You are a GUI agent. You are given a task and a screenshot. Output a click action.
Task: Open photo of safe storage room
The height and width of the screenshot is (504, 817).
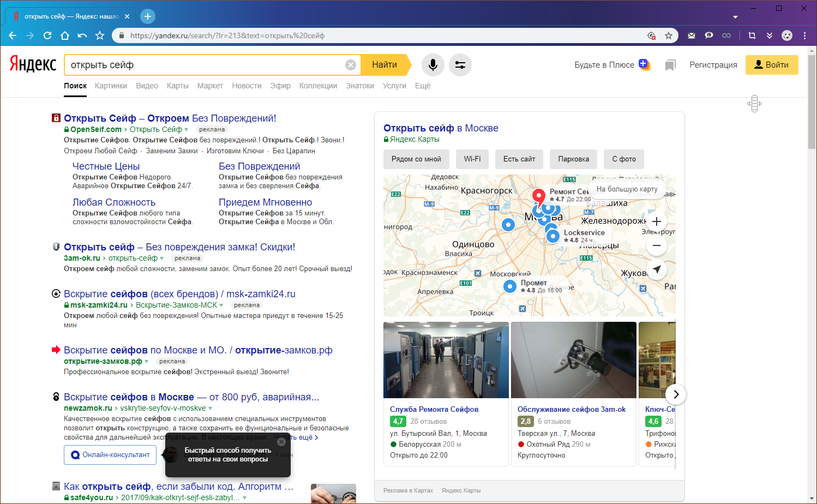[x=446, y=360]
